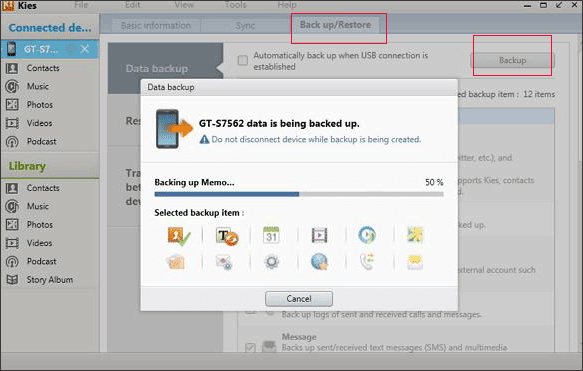Viewport: 583px width, 371px height.
Task: Cancel the data backup in progress
Action: coord(299,299)
